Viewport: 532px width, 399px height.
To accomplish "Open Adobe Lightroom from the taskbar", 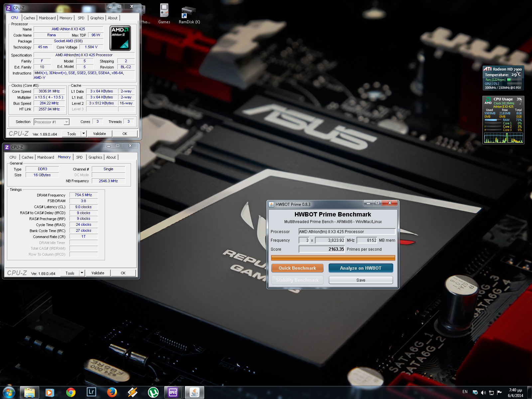I will 91,392.
